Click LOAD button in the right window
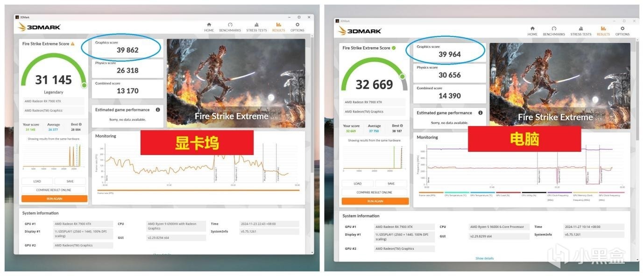 click(x=358, y=184)
